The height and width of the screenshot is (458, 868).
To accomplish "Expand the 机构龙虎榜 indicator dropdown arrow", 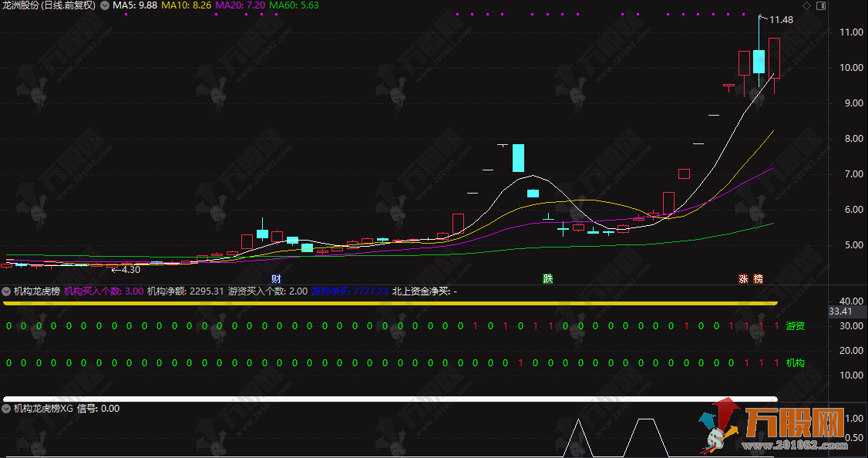I will coord(6,291).
